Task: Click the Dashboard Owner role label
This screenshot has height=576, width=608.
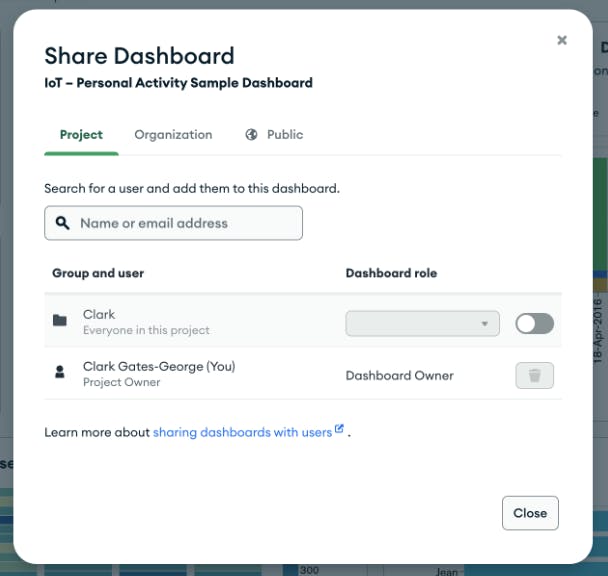Action: click(x=399, y=375)
